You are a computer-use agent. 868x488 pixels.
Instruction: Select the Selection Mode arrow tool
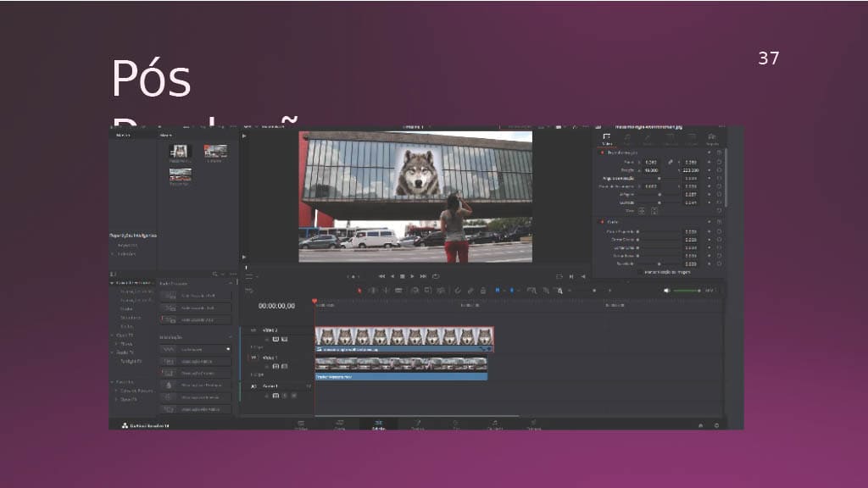coord(359,291)
